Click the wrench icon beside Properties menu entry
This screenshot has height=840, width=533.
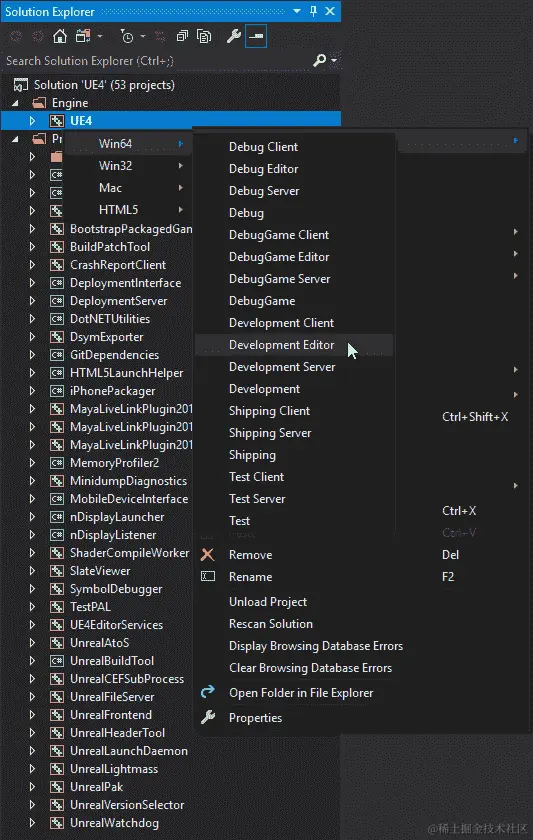[207, 717]
